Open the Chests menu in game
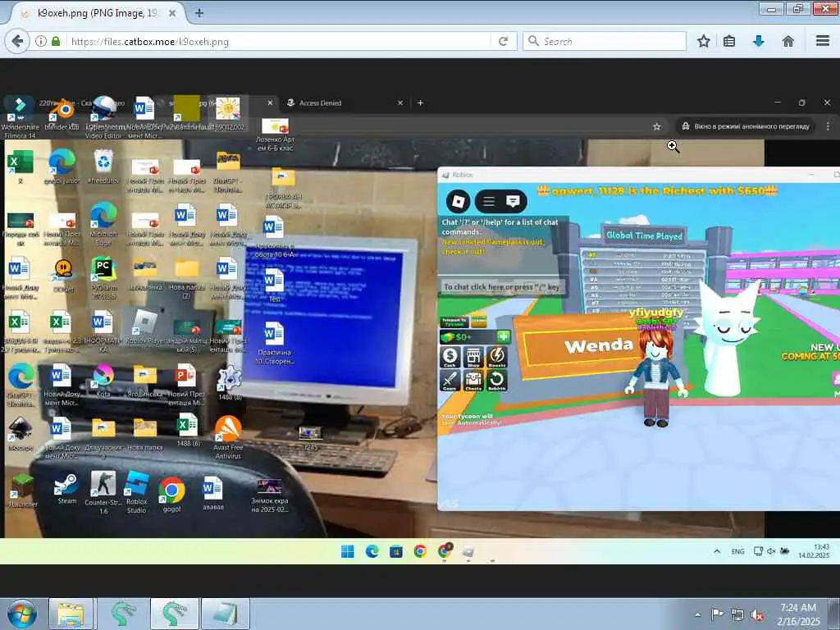This screenshot has width=840, height=630. pyautogui.click(x=473, y=381)
